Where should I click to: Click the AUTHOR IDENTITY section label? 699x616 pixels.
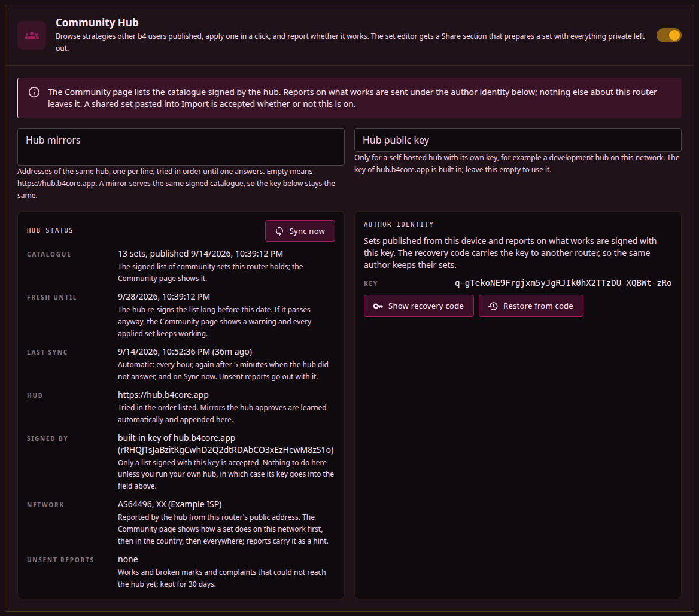click(399, 224)
